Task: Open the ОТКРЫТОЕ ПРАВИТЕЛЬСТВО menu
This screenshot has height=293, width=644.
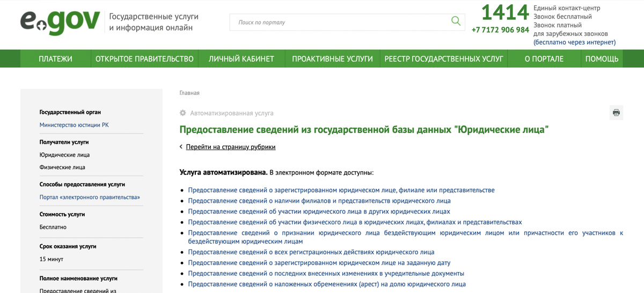Action: coord(144,59)
